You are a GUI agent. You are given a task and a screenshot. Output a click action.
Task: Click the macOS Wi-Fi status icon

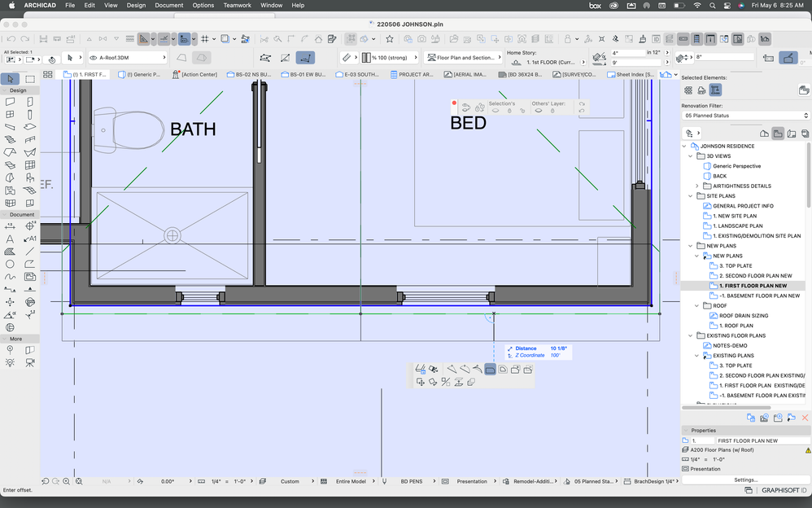point(697,5)
